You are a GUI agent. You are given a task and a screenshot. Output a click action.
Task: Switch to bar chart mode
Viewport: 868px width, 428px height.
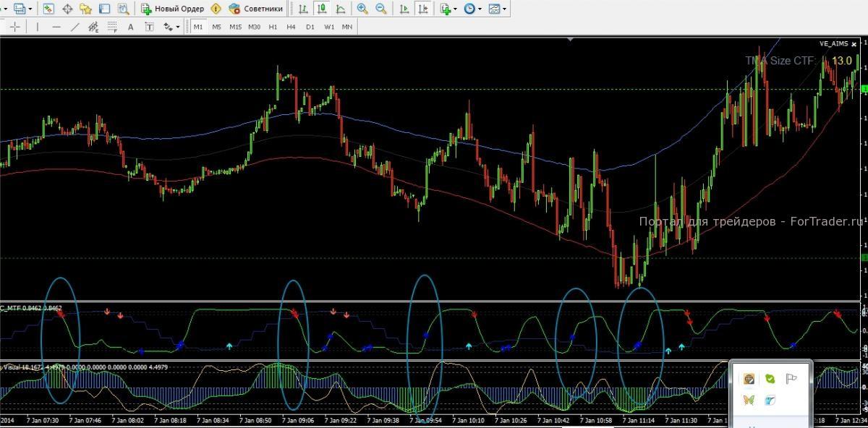[303, 9]
